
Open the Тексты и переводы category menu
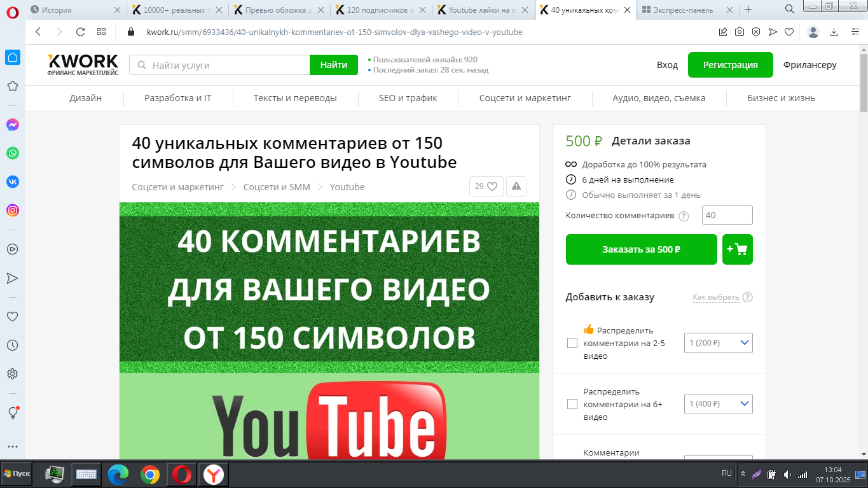pyautogui.click(x=295, y=98)
